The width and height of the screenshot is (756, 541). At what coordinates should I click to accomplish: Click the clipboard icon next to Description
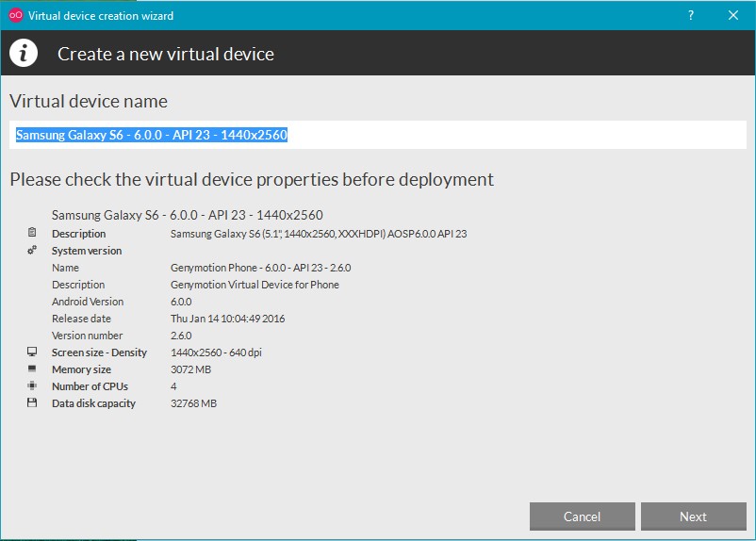pos(32,232)
